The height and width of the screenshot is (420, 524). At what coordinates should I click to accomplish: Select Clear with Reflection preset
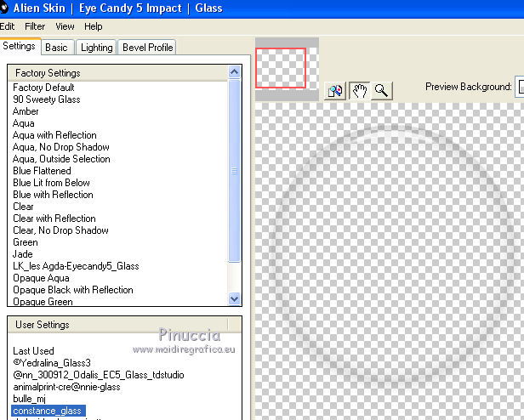tap(54, 219)
